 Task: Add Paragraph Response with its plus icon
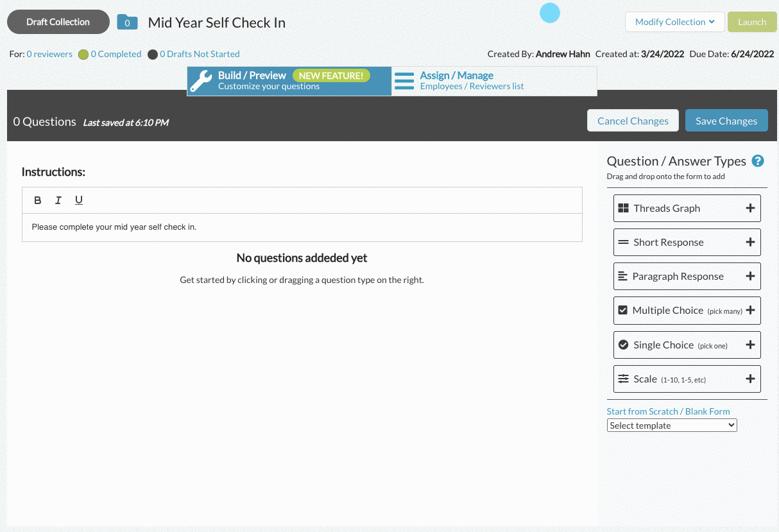pos(750,276)
